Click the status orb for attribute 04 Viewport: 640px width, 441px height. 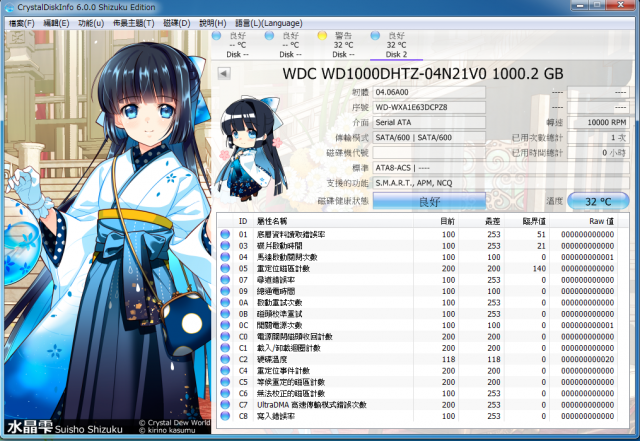[x=225, y=257]
